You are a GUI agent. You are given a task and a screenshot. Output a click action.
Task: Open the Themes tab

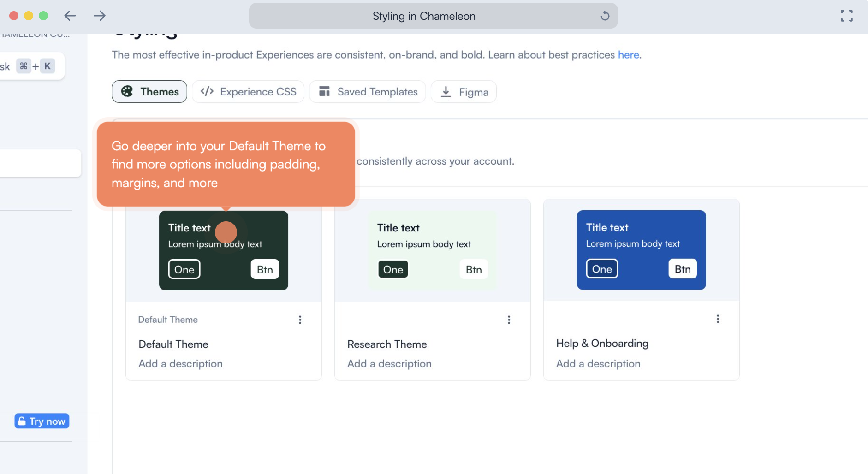coord(149,91)
